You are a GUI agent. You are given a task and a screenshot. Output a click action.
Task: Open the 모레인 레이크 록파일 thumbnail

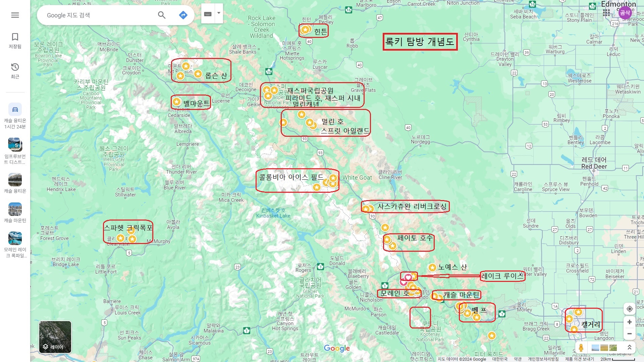(15, 245)
